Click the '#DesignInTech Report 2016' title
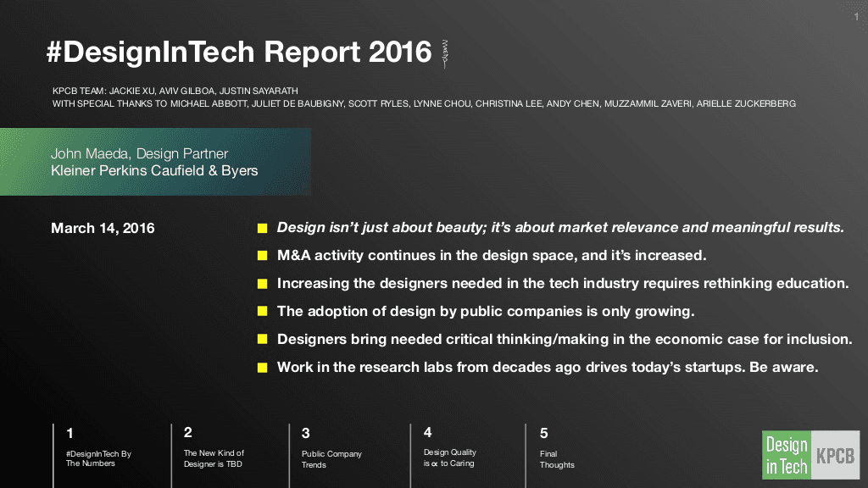 239,53
